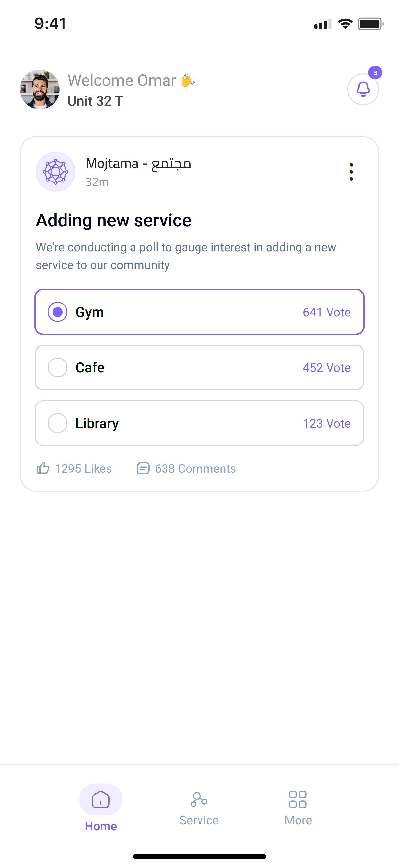View the 638 Comments link
This screenshot has width=399, height=868.
195,469
